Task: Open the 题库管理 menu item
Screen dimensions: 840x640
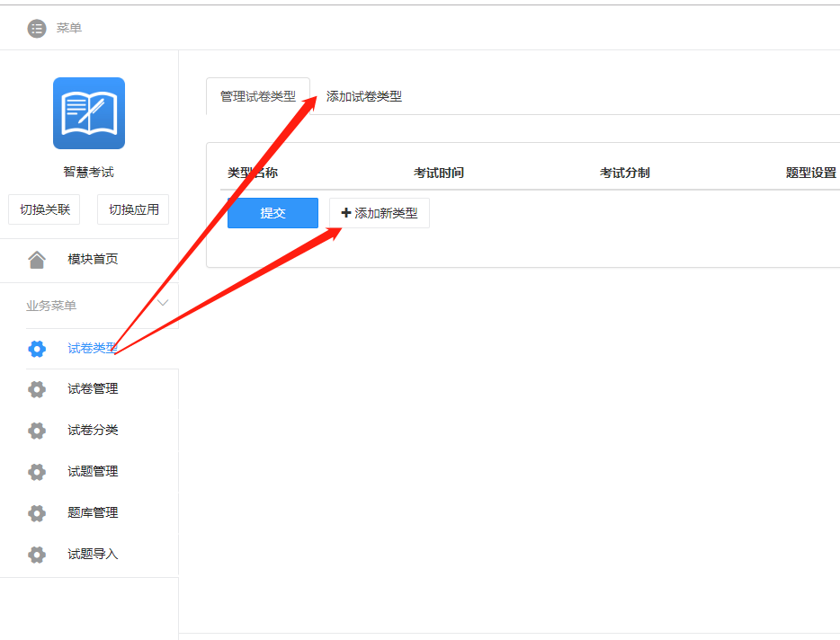Action: pyautogui.click(x=93, y=512)
